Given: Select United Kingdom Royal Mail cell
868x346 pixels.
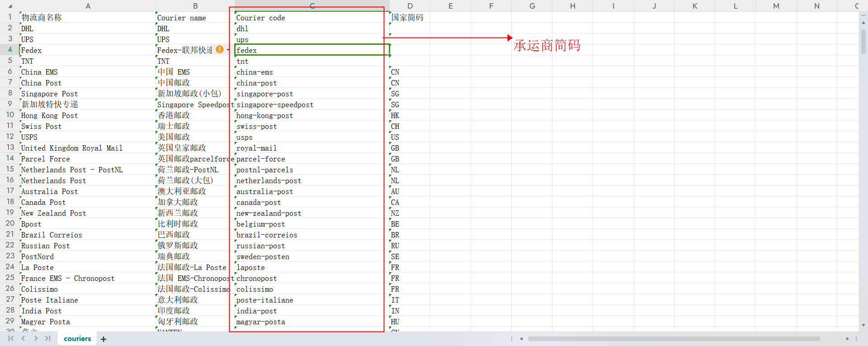Looking at the screenshot, I should [88, 147].
